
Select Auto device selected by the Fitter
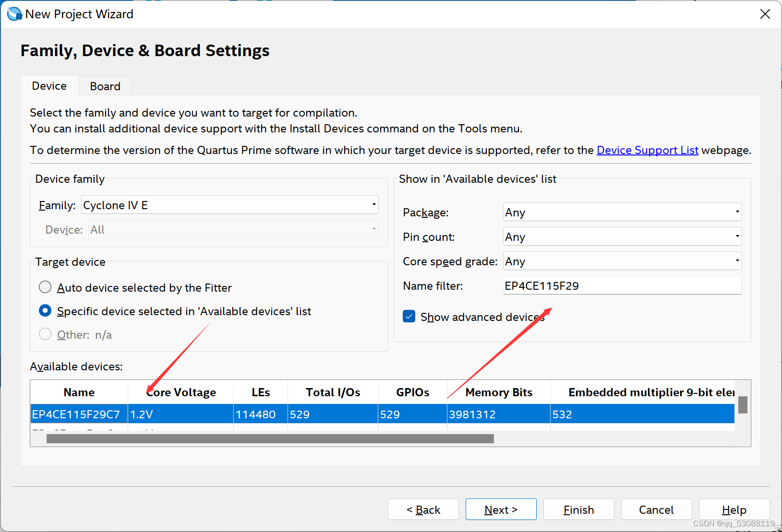click(45, 287)
